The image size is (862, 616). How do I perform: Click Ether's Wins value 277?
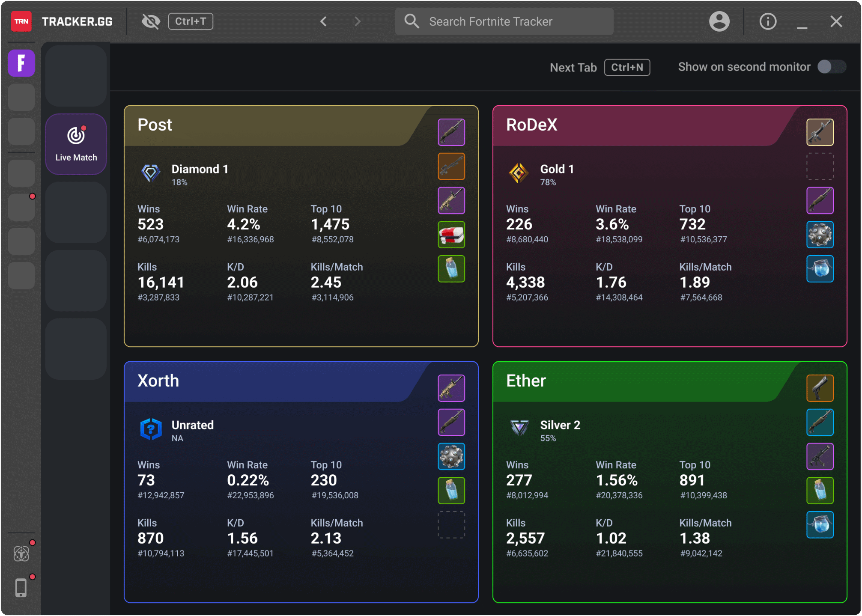click(x=519, y=480)
